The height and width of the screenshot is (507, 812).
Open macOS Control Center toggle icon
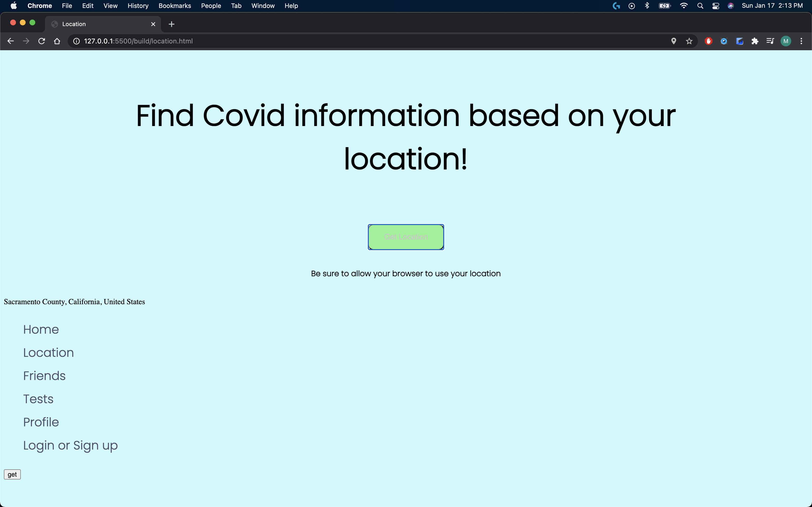pyautogui.click(x=716, y=6)
